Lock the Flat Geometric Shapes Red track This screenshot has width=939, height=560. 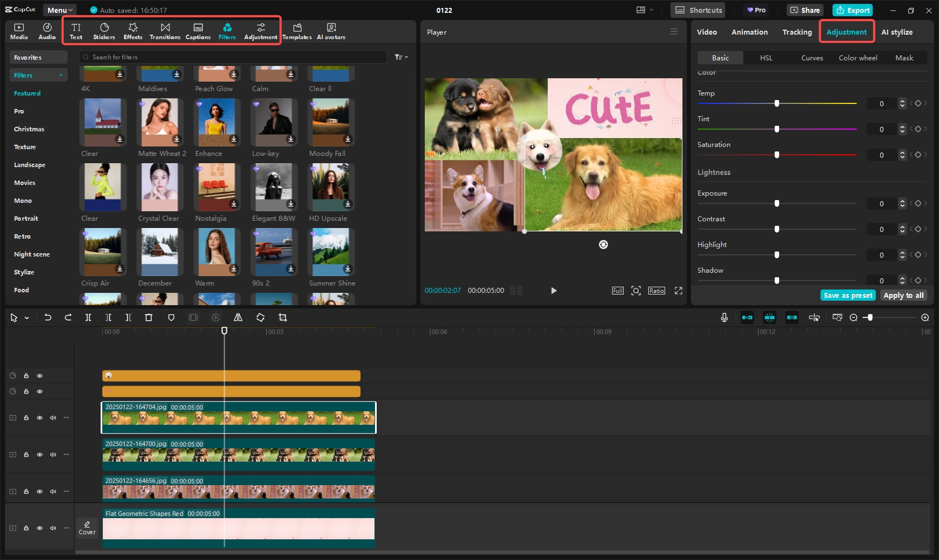[26, 528]
